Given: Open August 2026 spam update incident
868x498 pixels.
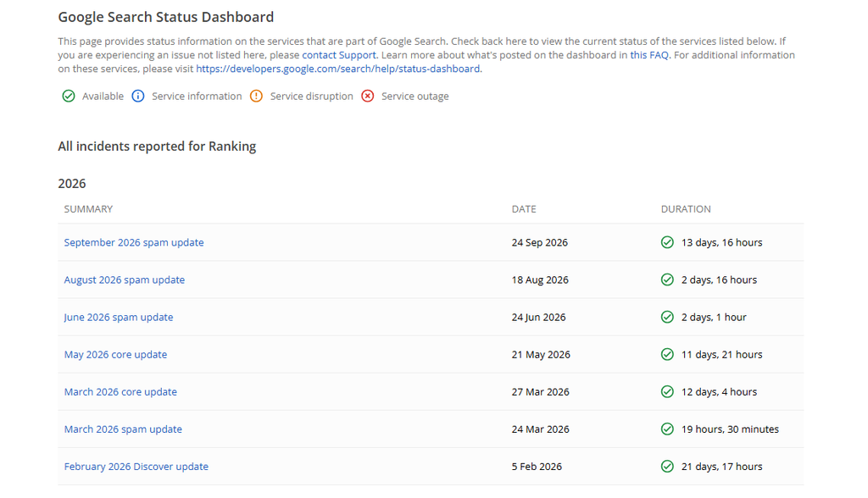Looking at the screenshot, I should (125, 280).
